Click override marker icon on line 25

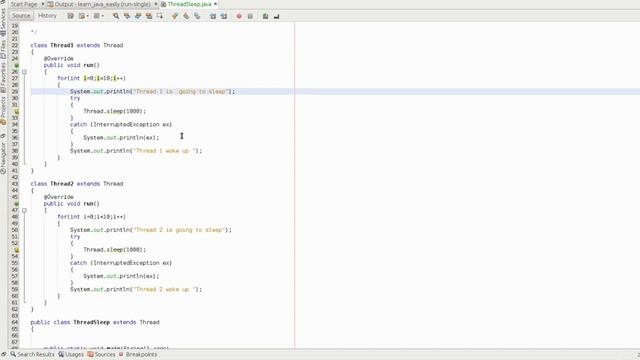point(16,65)
